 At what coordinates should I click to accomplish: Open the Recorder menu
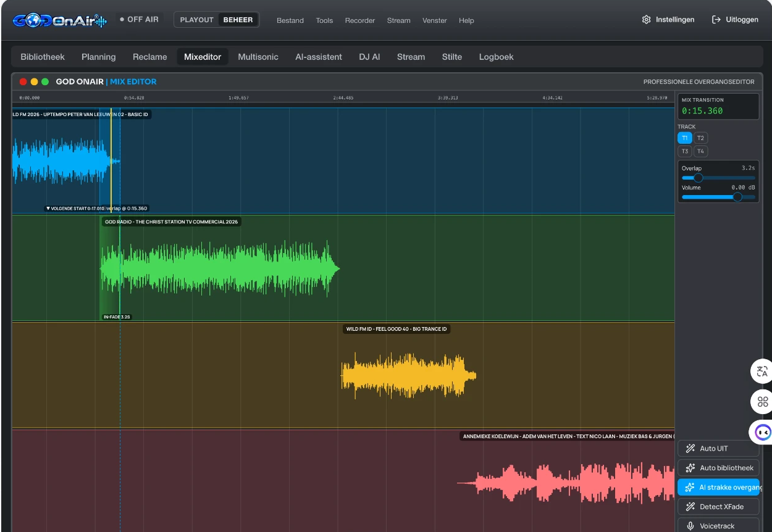(360, 20)
